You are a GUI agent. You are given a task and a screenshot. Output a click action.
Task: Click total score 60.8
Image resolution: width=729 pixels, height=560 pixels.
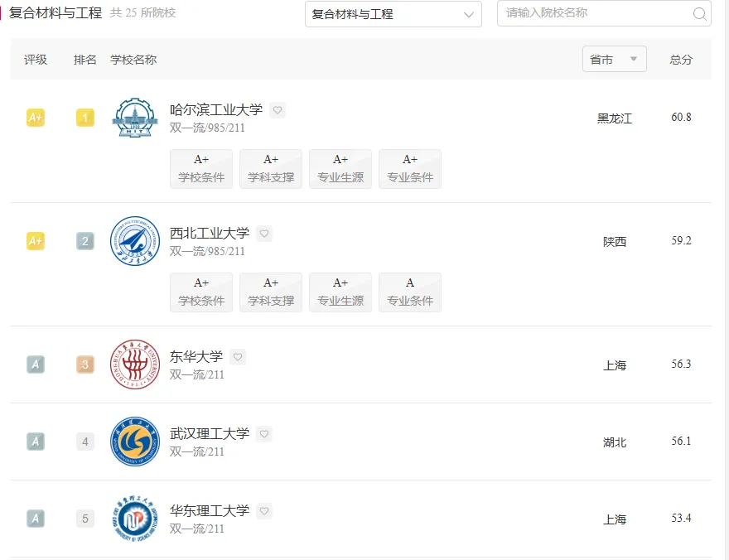681,117
